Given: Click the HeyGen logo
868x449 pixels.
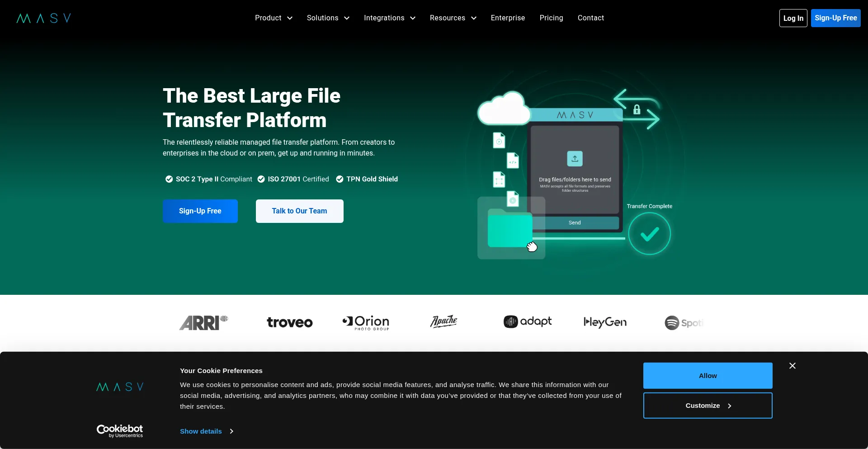Looking at the screenshot, I should pos(605,322).
